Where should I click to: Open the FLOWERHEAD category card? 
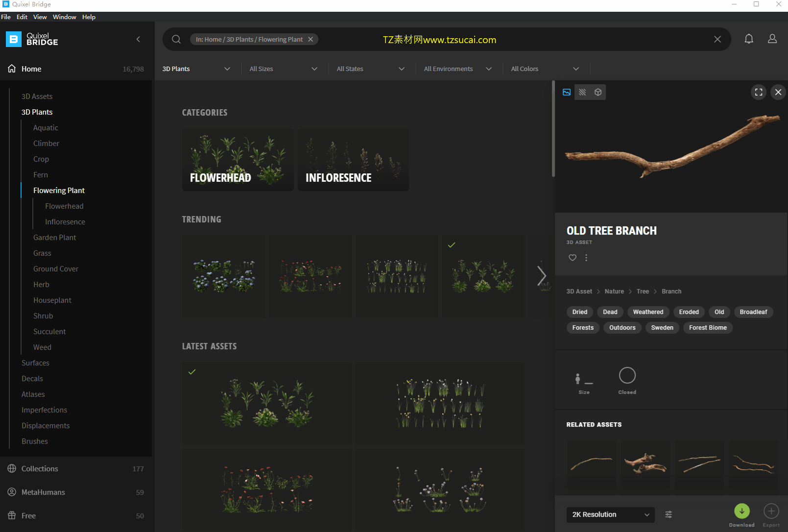(238, 160)
